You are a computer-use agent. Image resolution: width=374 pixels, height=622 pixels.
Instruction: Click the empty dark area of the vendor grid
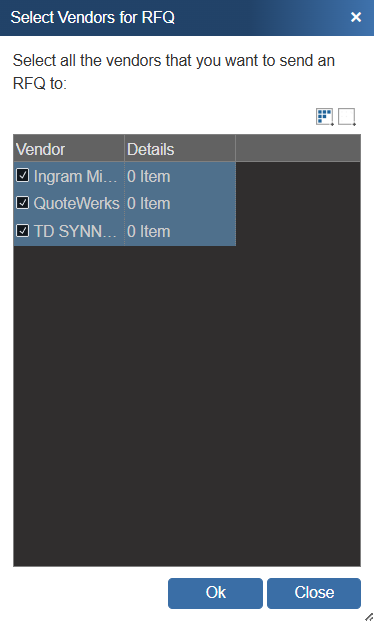tap(187, 405)
